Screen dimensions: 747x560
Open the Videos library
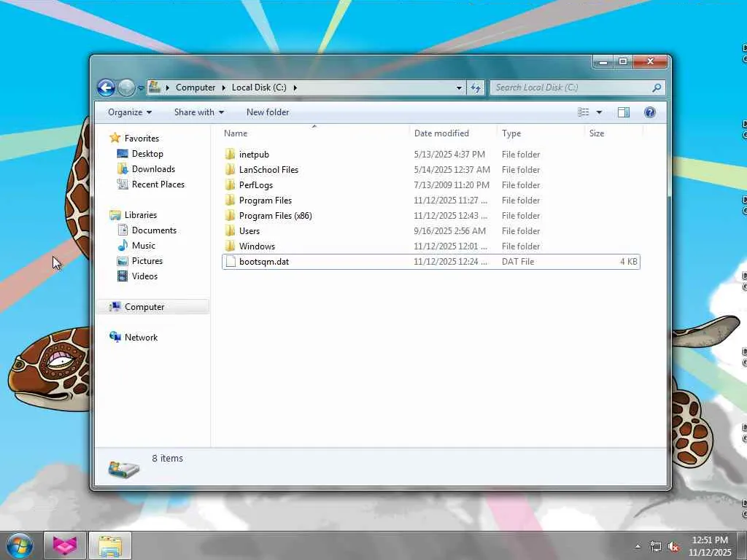[x=144, y=276]
